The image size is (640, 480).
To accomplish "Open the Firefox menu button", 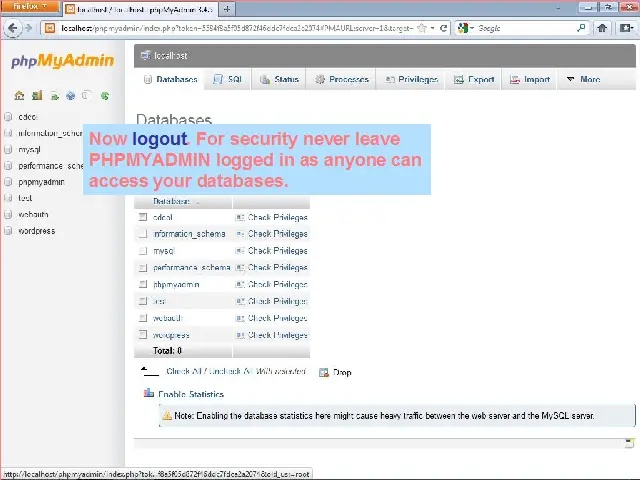I will pos(30,7).
